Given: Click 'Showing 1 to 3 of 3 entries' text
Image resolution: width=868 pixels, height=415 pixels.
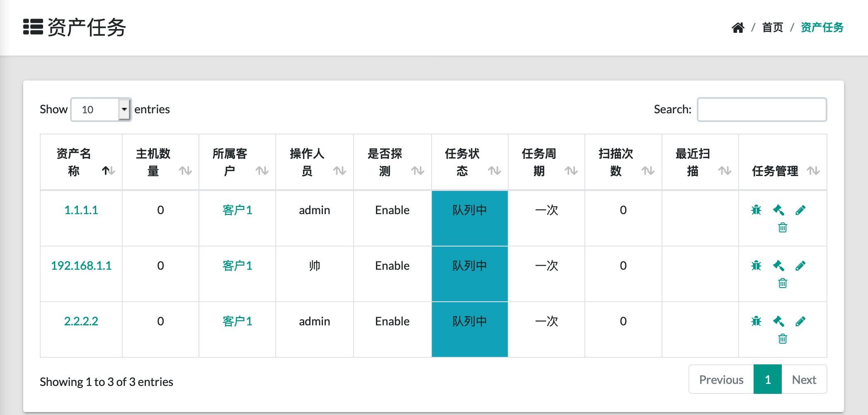Looking at the screenshot, I should click(107, 382).
